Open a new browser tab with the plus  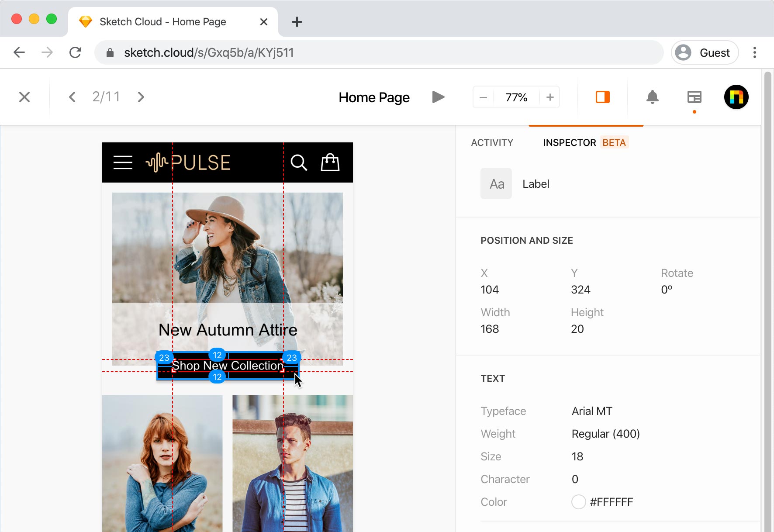point(297,22)
